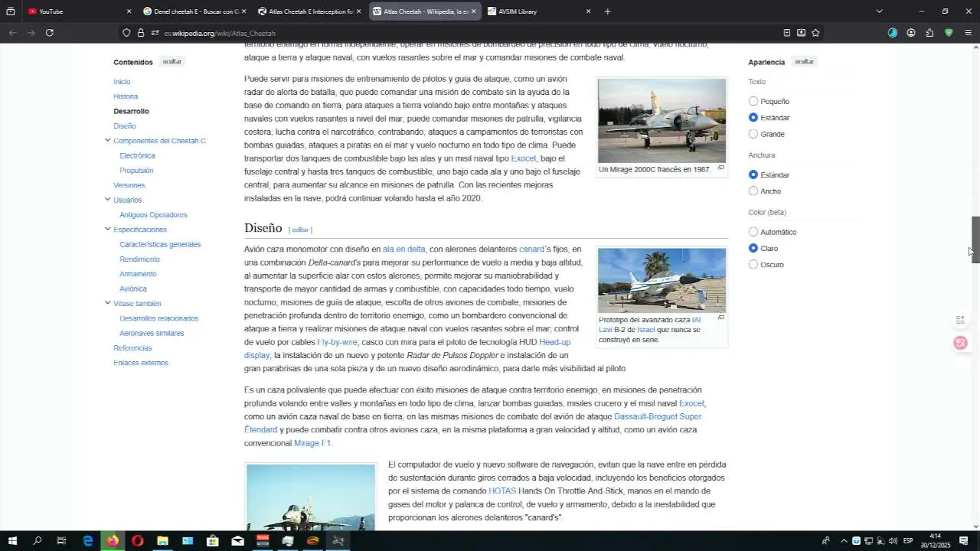Image resolution: width=980 pixels, height=551 pixels.
Task: Hide the Contenidos sidebar
Action: tap(171, 61)
